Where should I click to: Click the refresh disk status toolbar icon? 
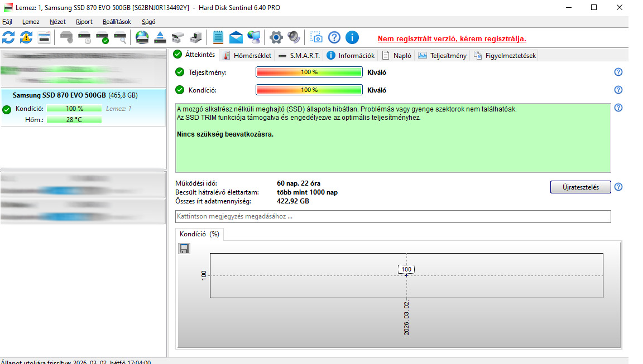(x=8, y=38)
